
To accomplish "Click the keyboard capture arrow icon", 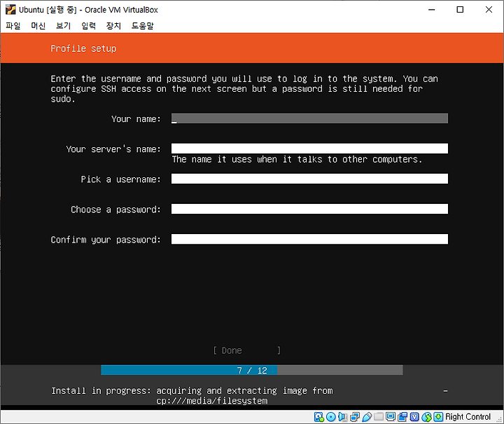I will [438, 417].
